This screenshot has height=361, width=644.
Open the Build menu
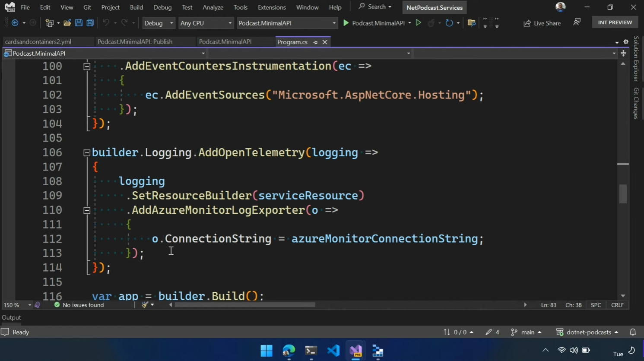(x=136, y=7)
